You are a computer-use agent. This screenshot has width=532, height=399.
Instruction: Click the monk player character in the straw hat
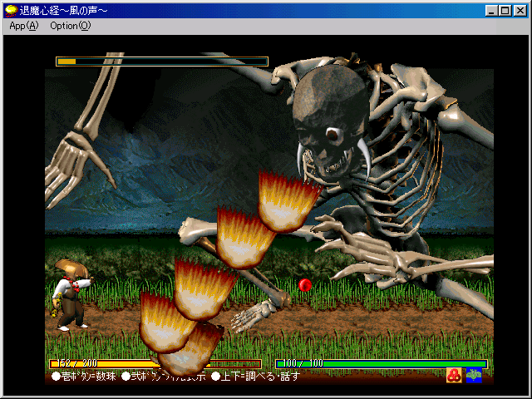point(72,295)
